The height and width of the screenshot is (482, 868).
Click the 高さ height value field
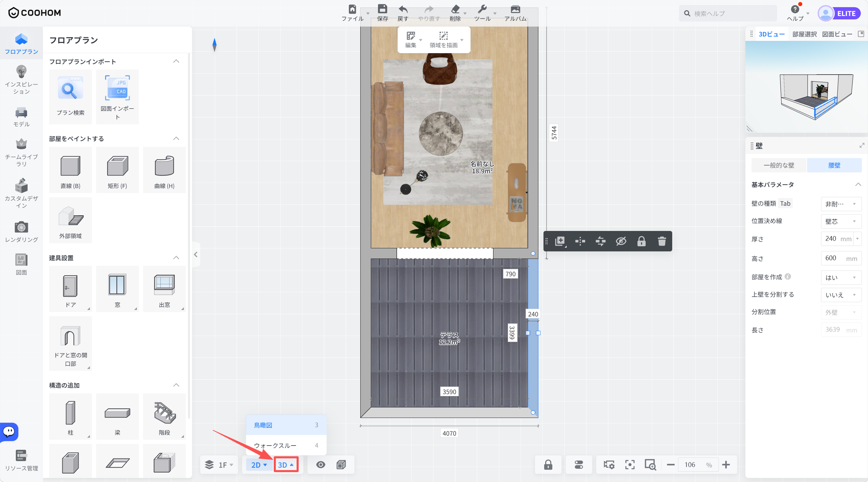(841, 258)
